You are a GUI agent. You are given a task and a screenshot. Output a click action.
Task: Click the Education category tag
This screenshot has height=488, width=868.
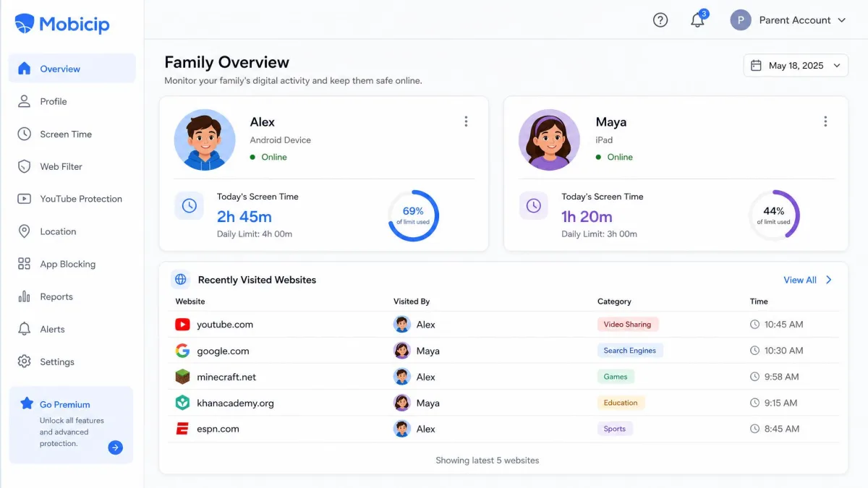tap(621, 403)
